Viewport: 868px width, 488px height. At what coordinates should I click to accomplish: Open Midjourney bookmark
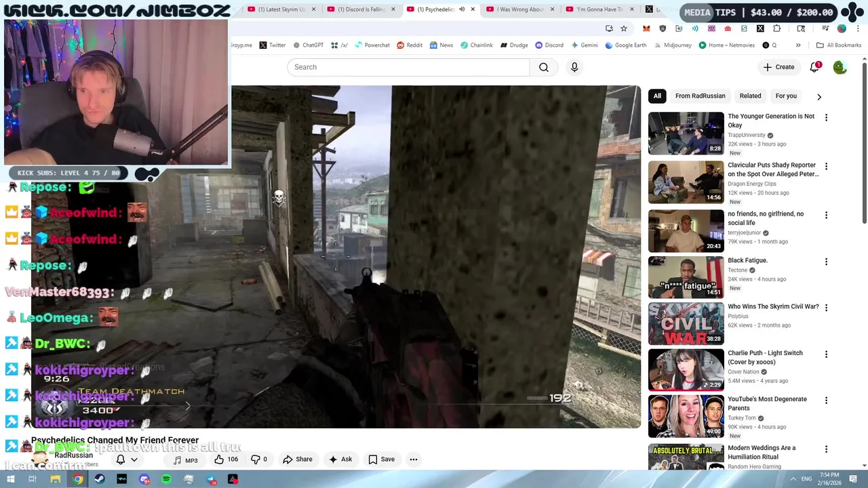(674, 45)
